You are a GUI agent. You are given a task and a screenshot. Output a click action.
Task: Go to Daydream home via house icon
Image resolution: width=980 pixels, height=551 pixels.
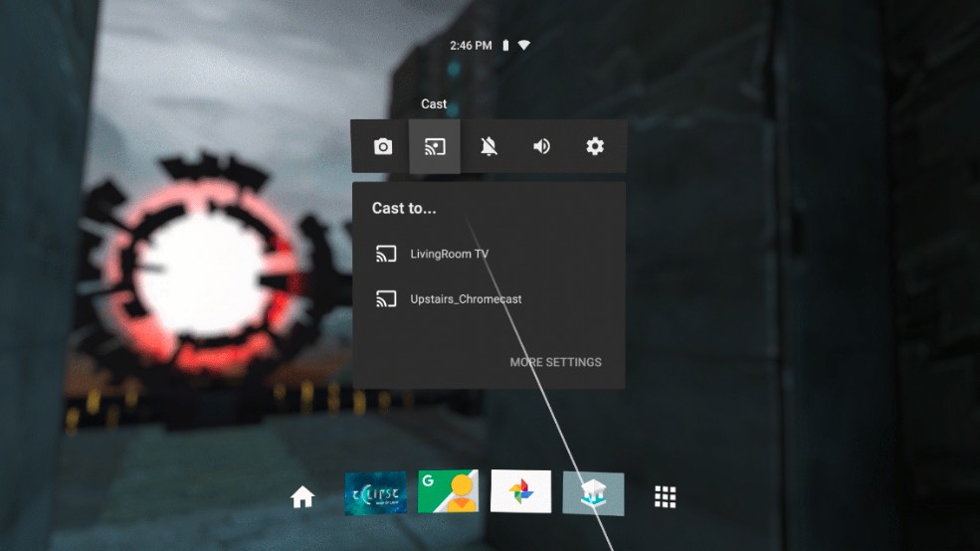302,496
